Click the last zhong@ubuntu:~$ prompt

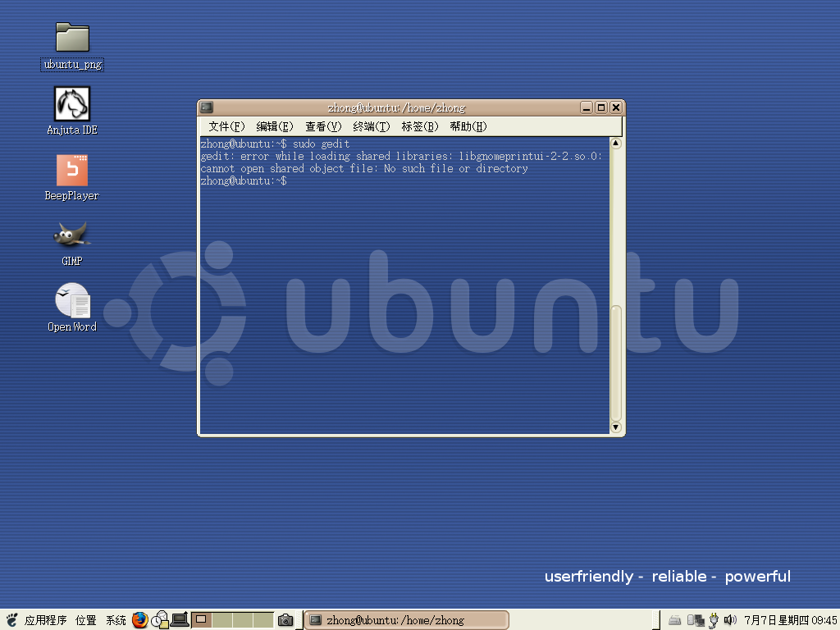tap(244, 180)
